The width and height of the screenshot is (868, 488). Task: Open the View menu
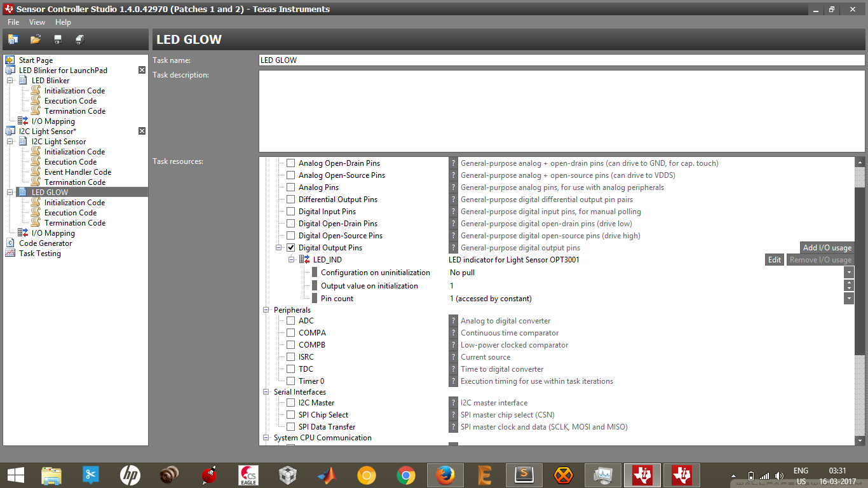pyautogui.click(x=37, y=22)
